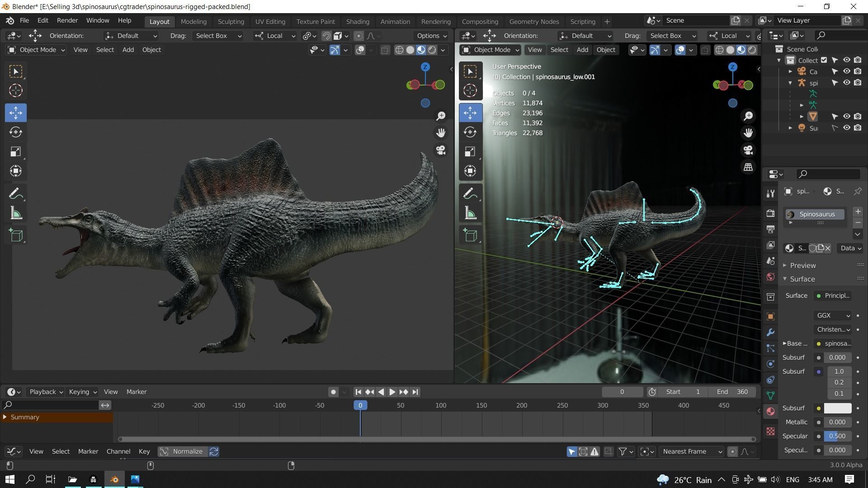
Task: Open the File menu
Action: point(24,21)
